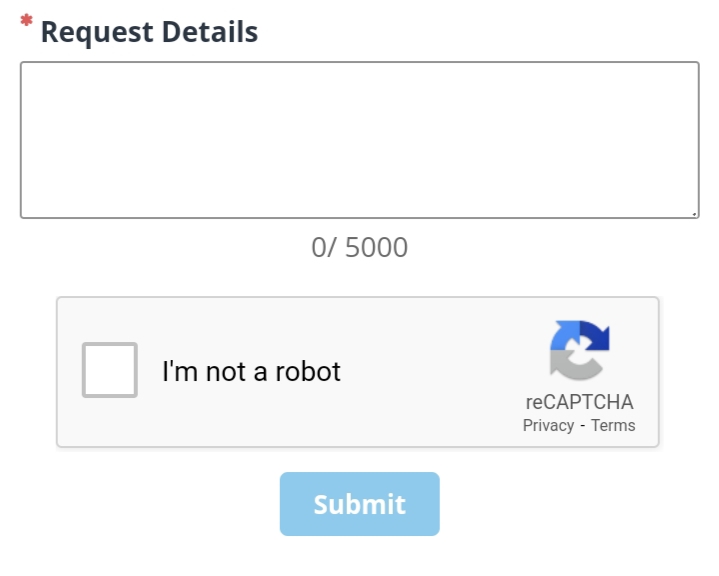Click the "5000" limit in the counter

click(376, 248)
